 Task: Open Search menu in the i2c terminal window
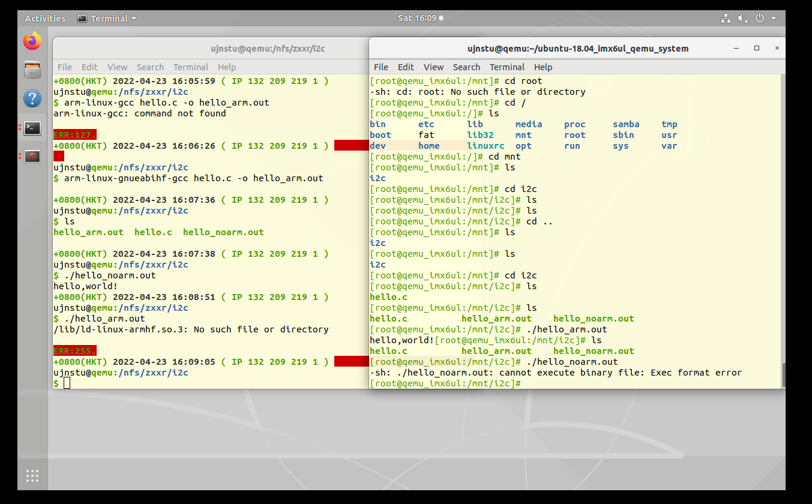coord(150,67)
